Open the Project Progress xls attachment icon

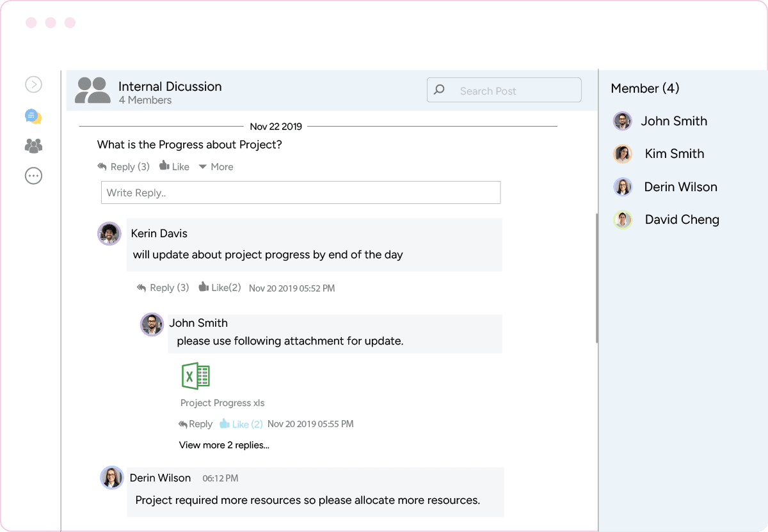196,377
